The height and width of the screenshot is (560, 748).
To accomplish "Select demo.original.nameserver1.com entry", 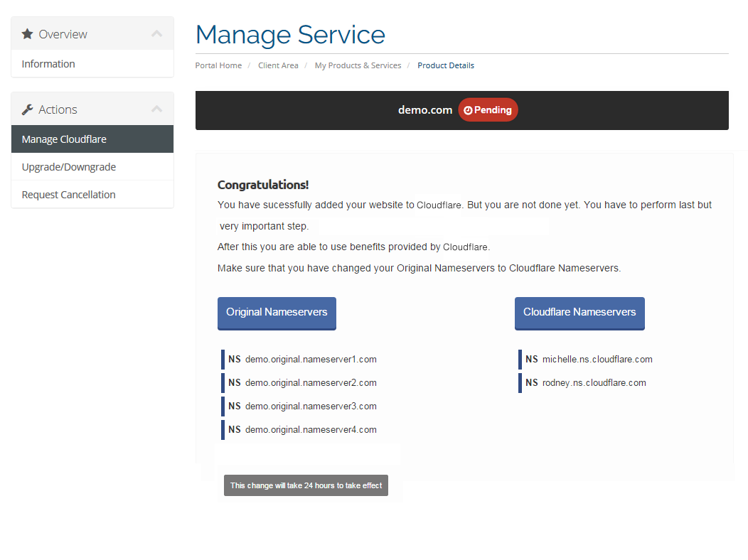I will click(x=310, y=360).
